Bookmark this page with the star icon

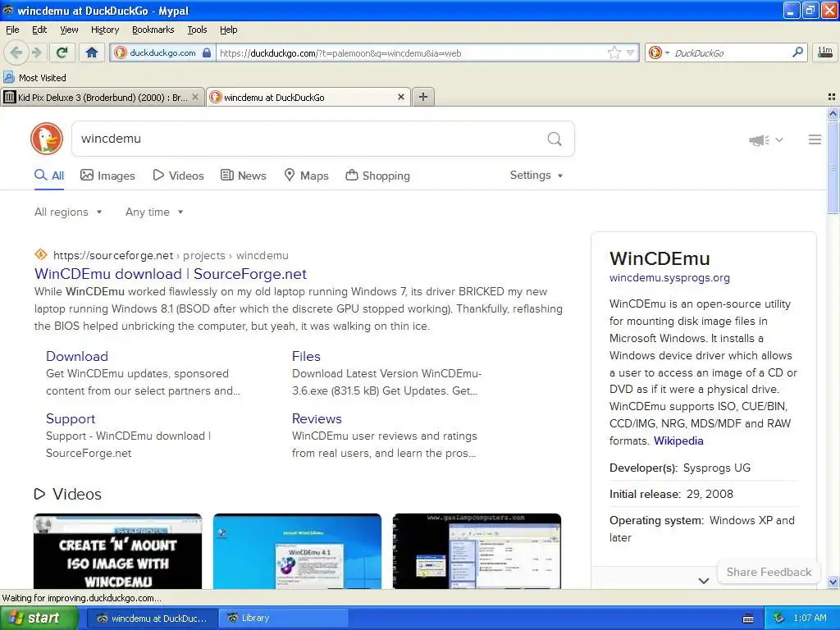tap(614, 52)
